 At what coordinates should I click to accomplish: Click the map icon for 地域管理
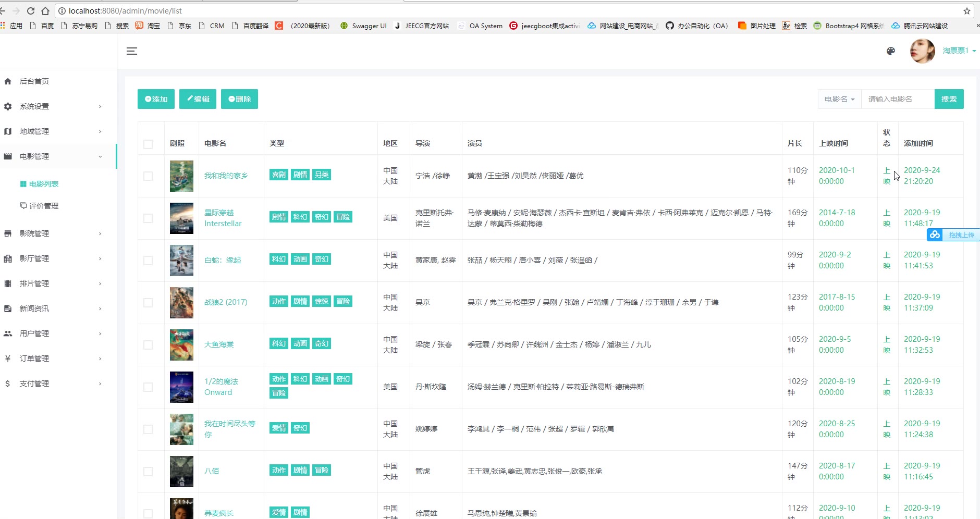click(8, 131)
